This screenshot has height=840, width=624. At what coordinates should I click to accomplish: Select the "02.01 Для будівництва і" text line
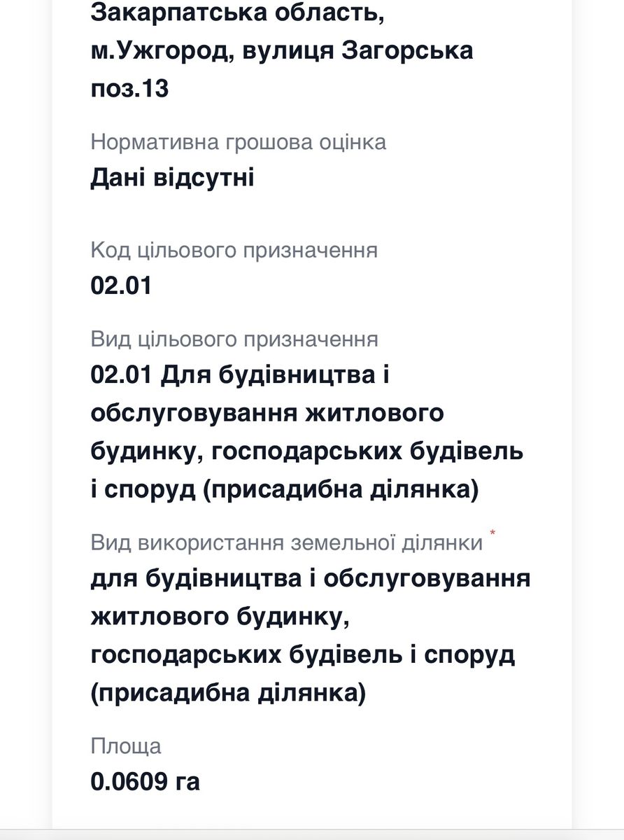coord(240,374)
